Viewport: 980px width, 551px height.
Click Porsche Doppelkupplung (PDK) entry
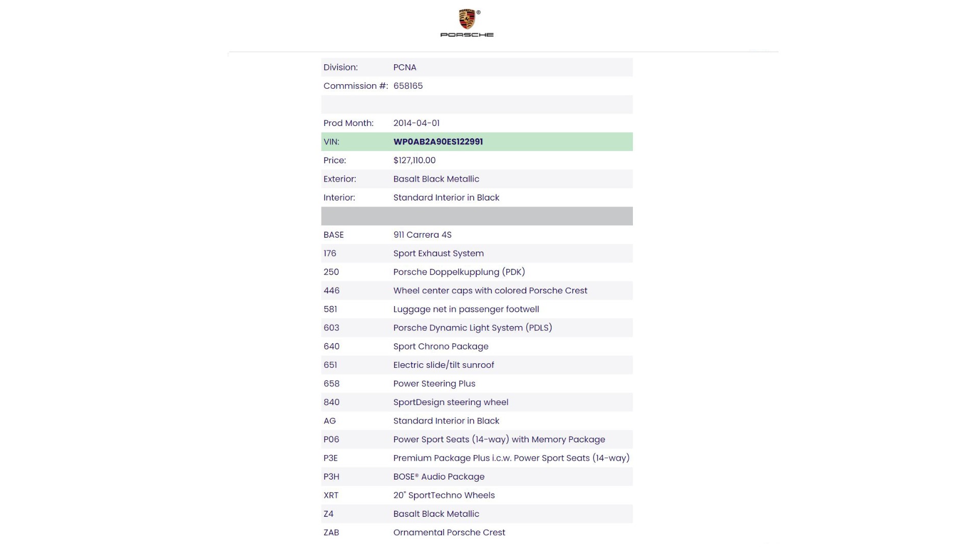click(x=459, y=272)
